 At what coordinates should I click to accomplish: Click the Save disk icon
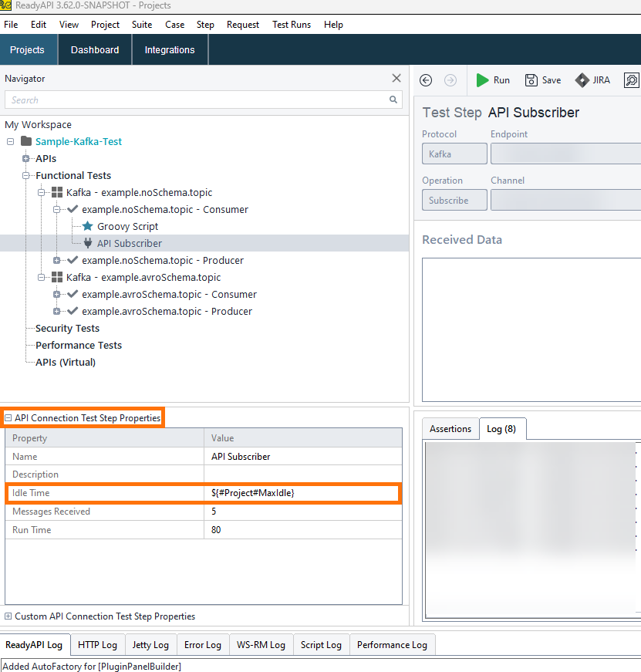531,80
